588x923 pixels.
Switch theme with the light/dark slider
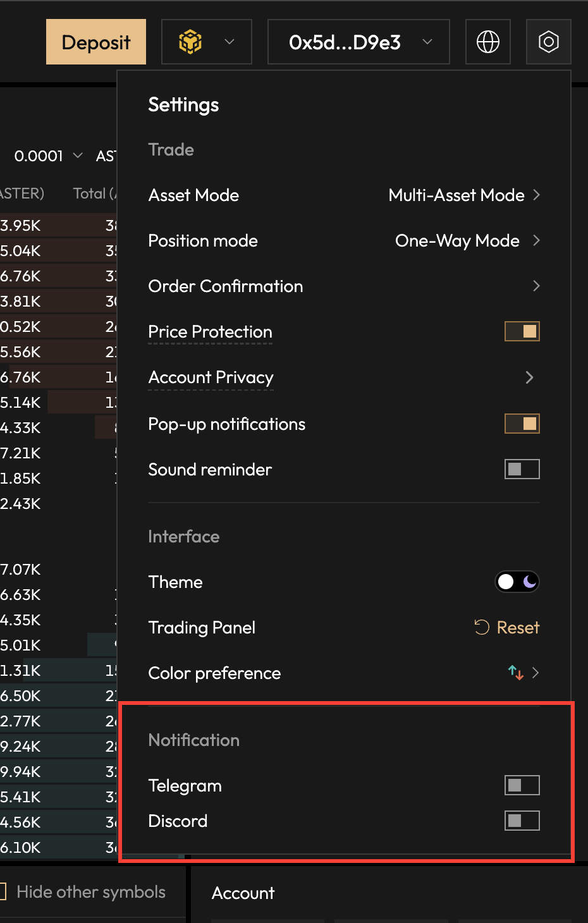517,582
